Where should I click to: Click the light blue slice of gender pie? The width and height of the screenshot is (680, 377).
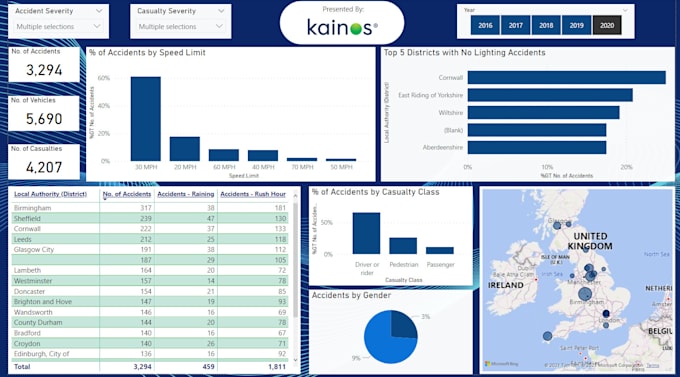382,343
